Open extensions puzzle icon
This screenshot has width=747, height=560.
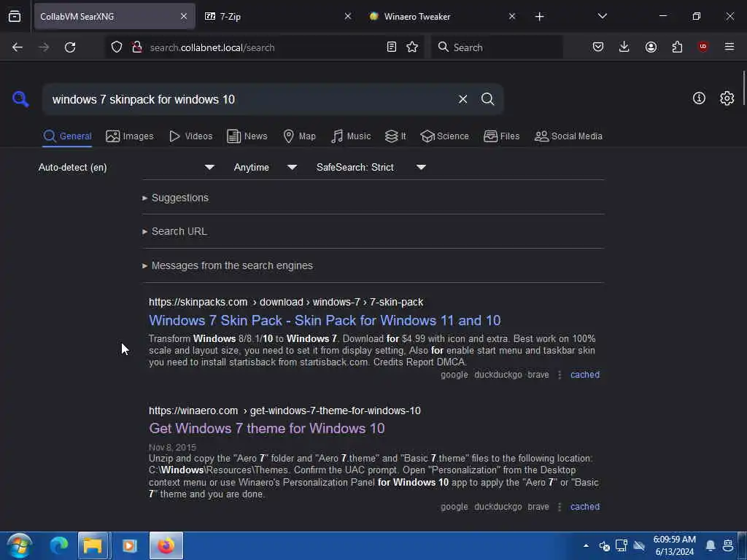pyautogui.click(x=678, y=47)
